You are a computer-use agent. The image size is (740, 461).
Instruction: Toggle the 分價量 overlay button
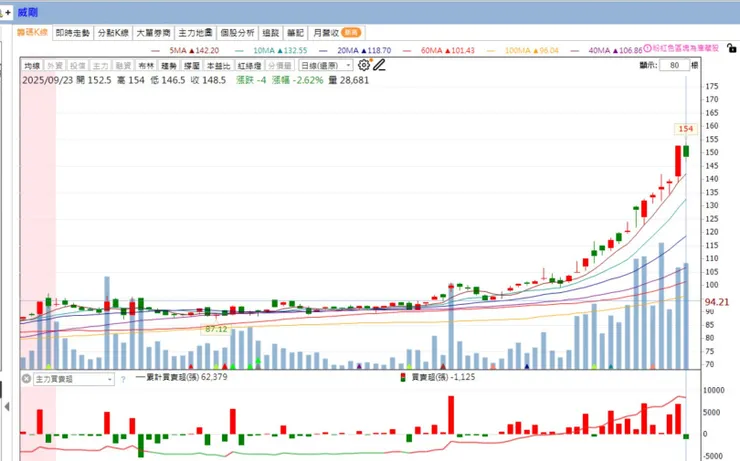pyautogui.click(x=280, y=65)
